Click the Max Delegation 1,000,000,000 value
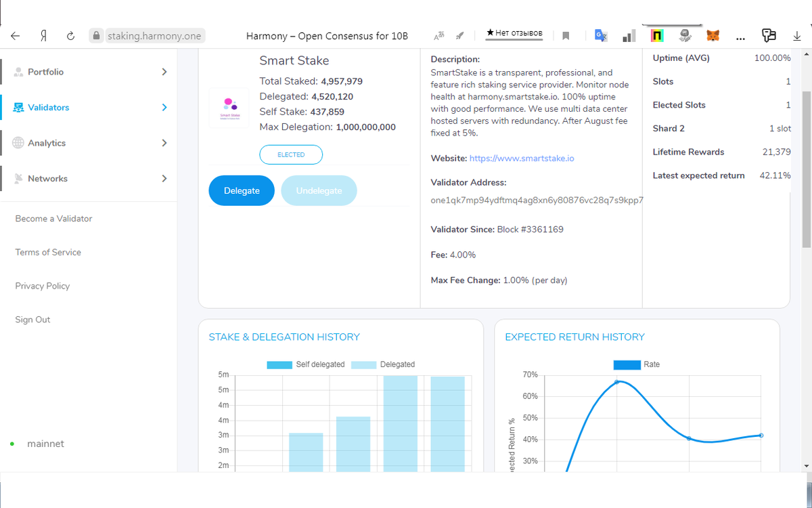 pyautogui.click(x=365, y=127)
